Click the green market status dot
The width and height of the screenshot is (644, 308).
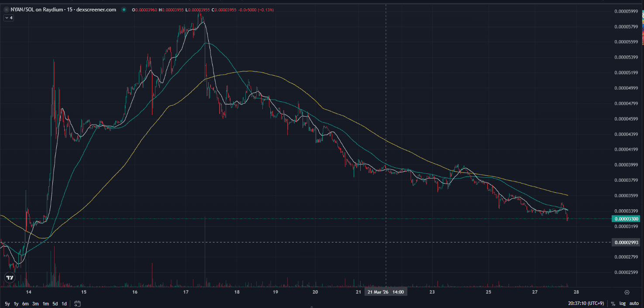pos(124,10)
